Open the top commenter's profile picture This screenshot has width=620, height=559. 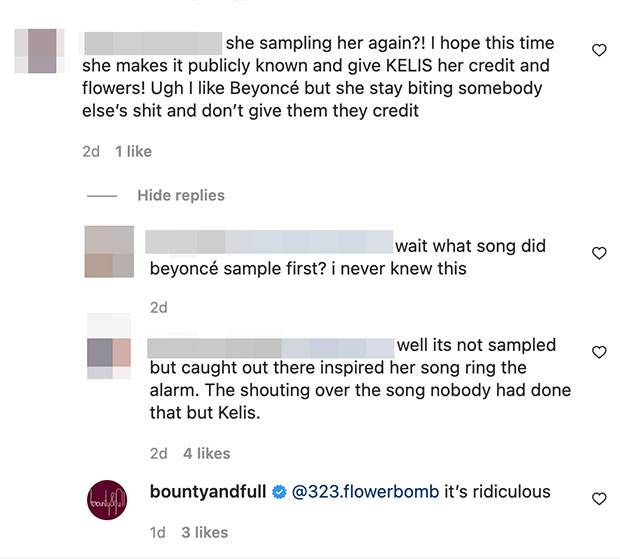pyautogui.click(x=41, y=50)
